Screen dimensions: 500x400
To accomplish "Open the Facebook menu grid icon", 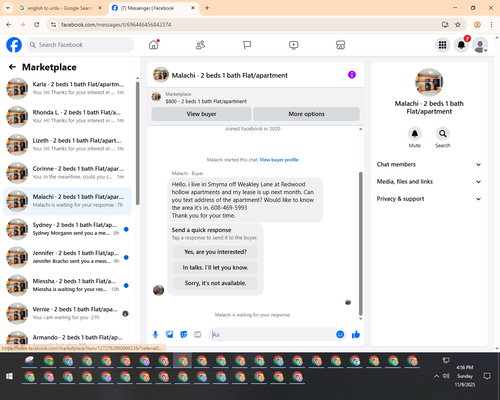I will coord(442,45).
